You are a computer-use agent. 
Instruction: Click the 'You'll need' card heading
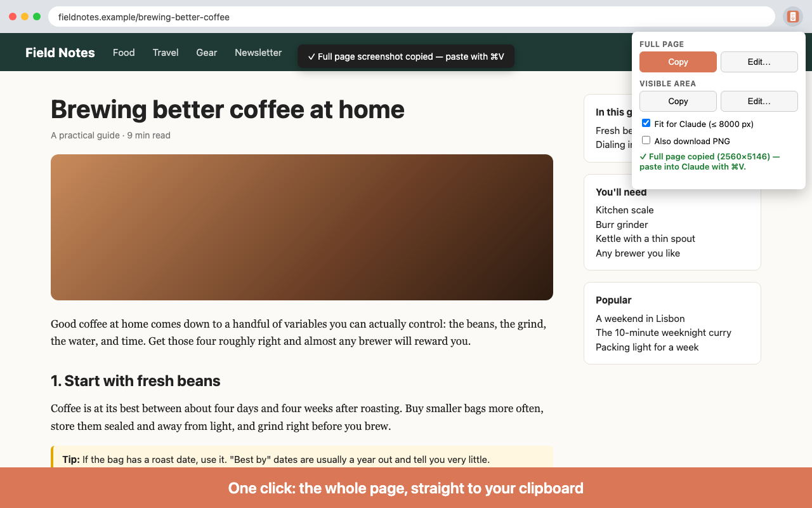[x=621, y=192]
